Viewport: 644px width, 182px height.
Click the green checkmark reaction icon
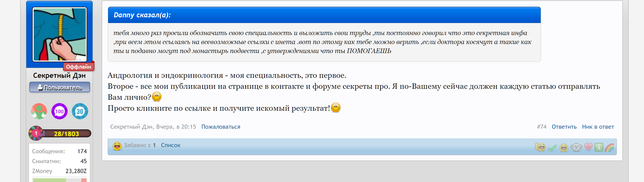coord(552,148)
